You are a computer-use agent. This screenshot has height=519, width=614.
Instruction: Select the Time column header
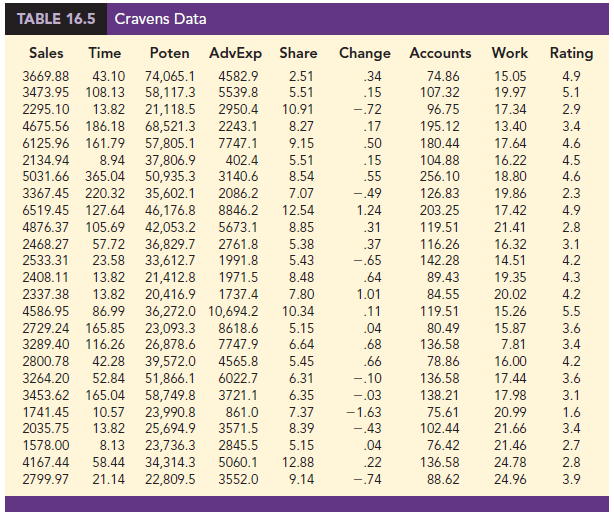click(x=105, y=52)
